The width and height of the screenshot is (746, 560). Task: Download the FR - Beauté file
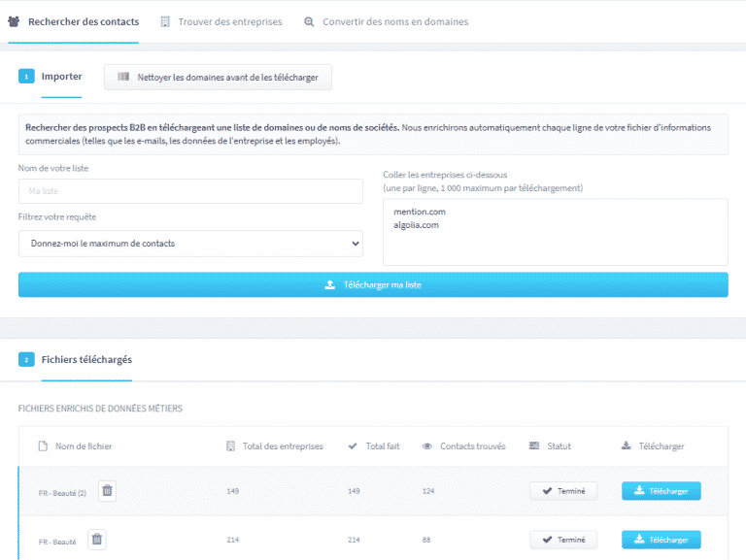point(661,540)
